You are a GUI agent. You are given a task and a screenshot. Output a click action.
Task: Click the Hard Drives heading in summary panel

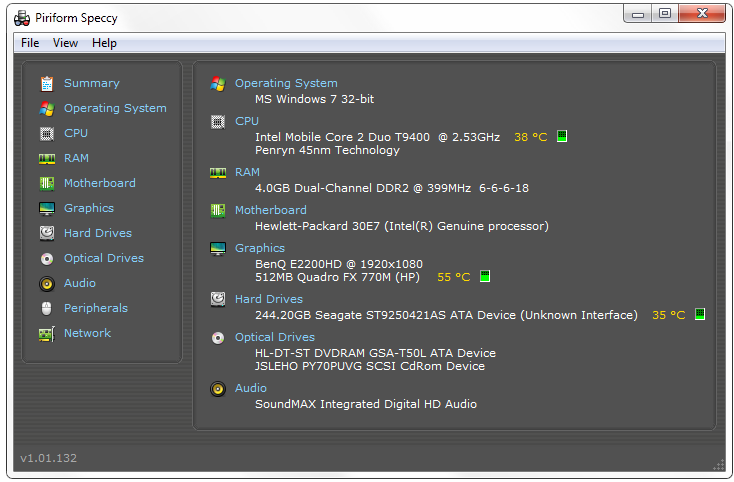[269, 299]
